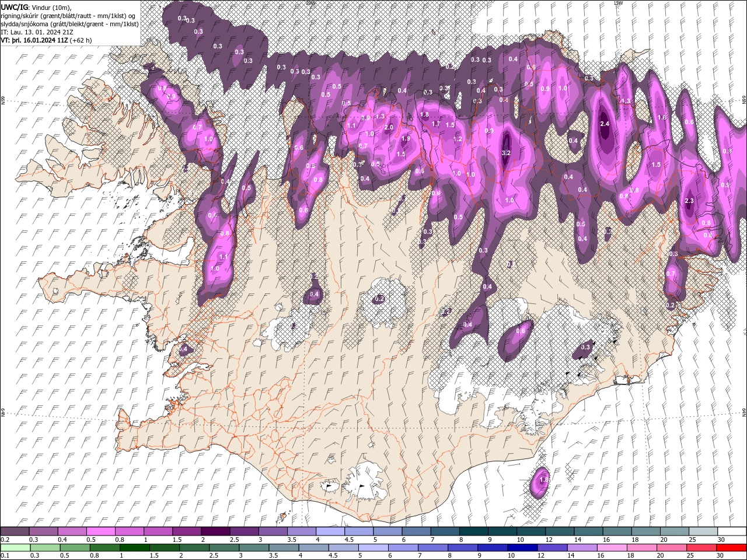The height and width of the screenshot is (560, 747).
Task: Pick the pale mint 0.1–0.3 rain legend swatch
Action: pyautogui.click(x=16, y=548)
